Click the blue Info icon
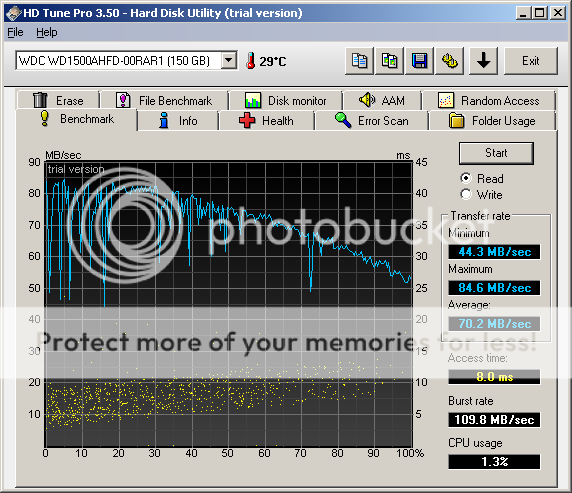The image size is (572, 493). [164, 120]
